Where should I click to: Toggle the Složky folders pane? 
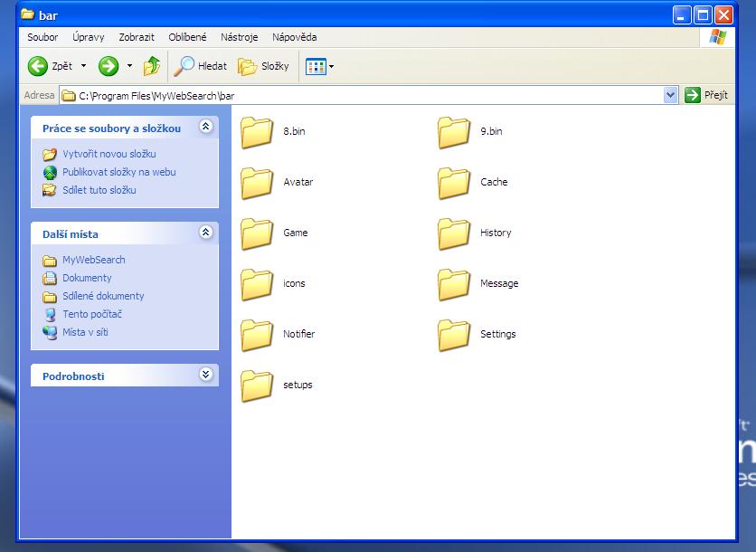(263, 66)
